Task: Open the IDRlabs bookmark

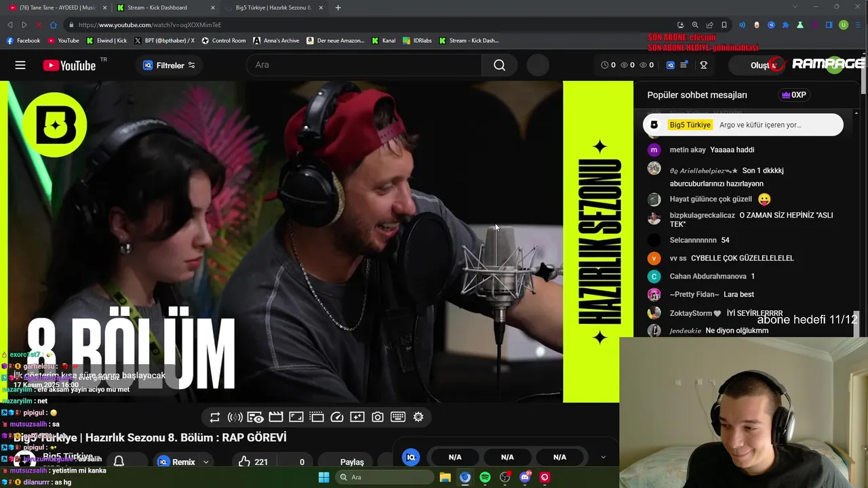Action: [x=417, y=41]
